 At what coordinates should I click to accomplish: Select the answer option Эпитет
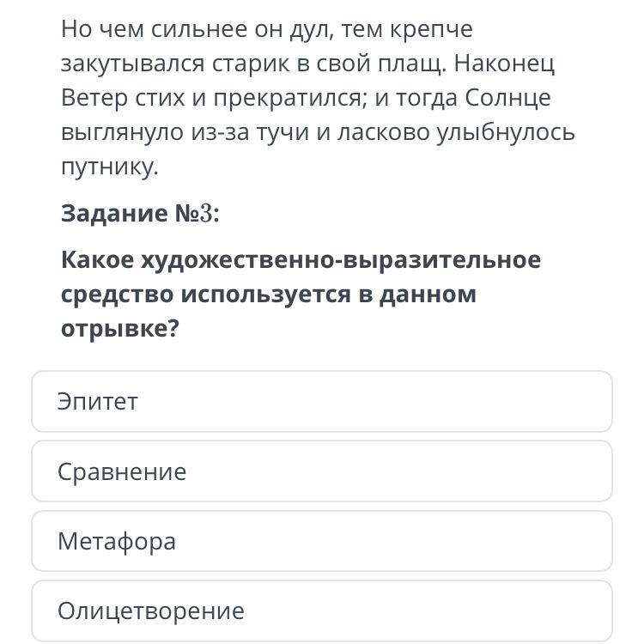[x=321, y=402]
